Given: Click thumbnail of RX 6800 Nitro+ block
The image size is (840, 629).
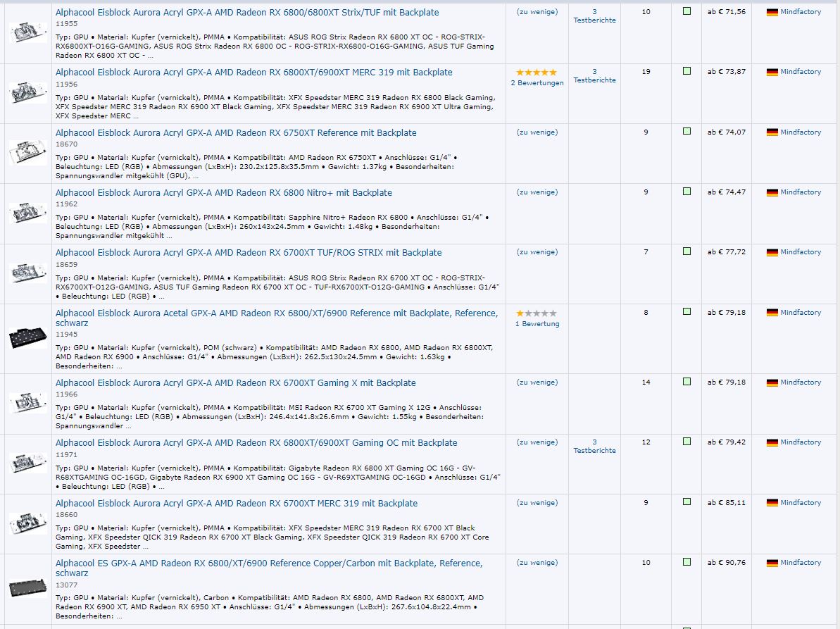Looking at the screenshot, I should pos(28,213).
